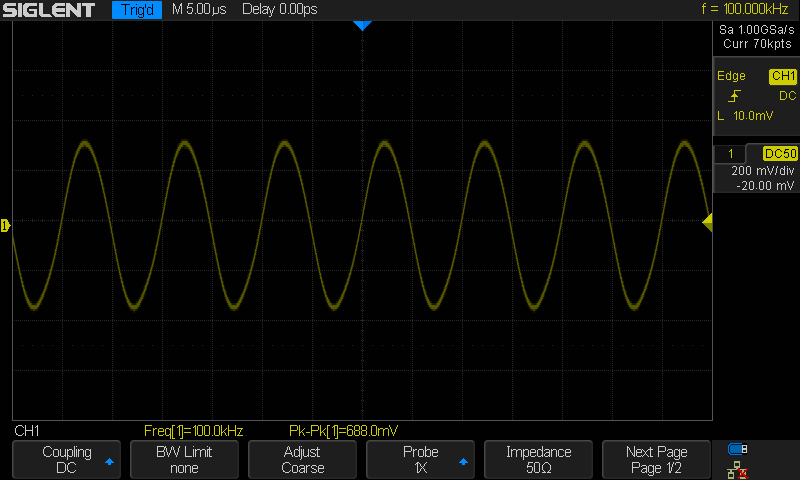Viewport: 800px width, 480px height.
Task: Click the CH1 menu label at bottom left
Action: (x=27, y=431)
